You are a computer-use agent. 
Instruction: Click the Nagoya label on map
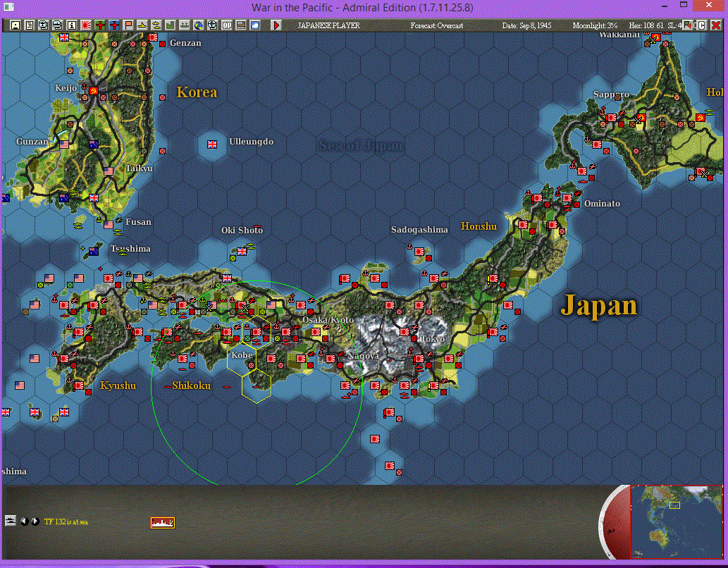[x=363, y=356]
